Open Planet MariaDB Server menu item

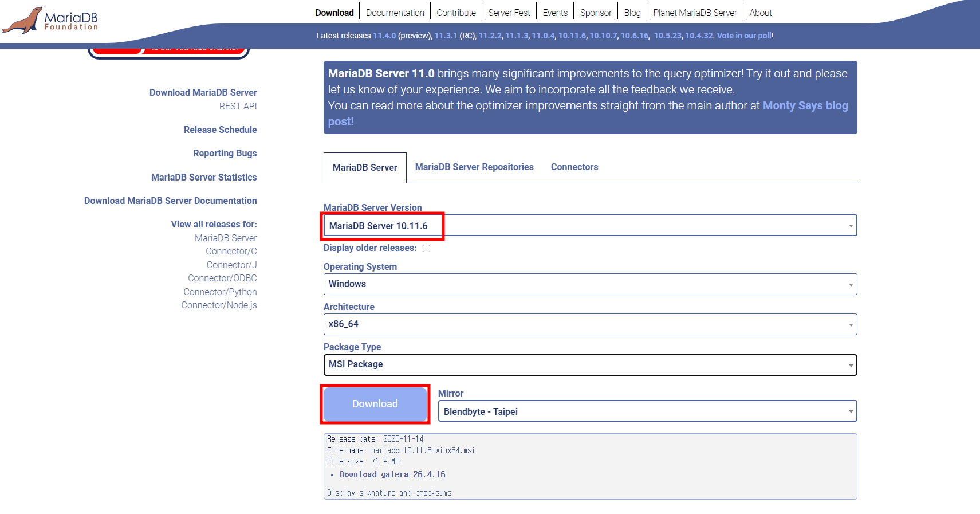(695, 13)
